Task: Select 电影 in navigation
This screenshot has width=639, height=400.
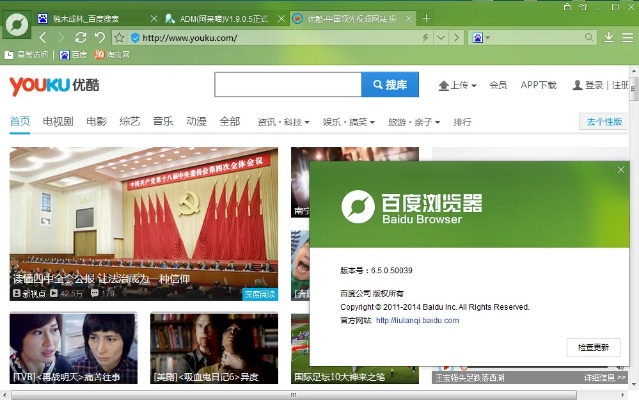Action: click(97, 121)
